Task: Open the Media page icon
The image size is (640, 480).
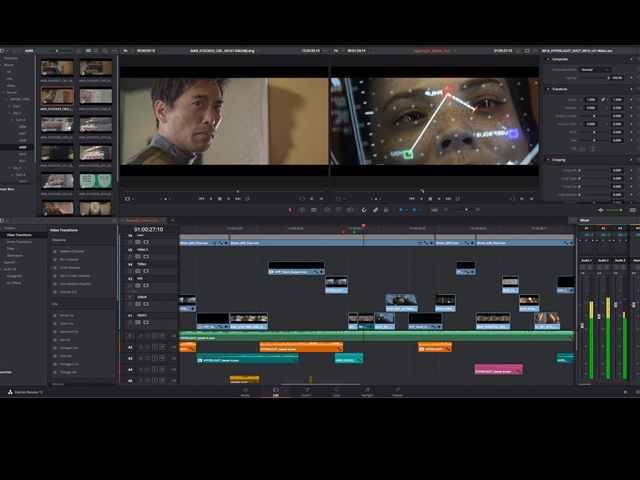Action: (245, 392)
